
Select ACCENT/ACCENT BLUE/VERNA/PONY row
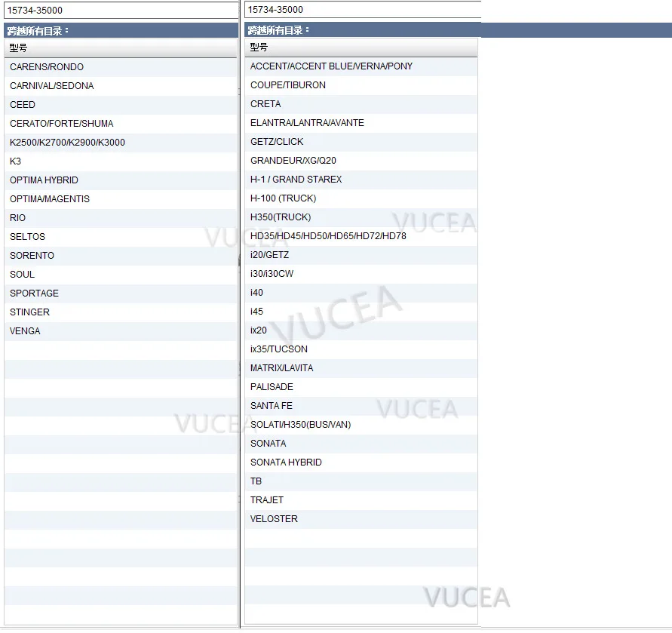(x=361, y=66)
